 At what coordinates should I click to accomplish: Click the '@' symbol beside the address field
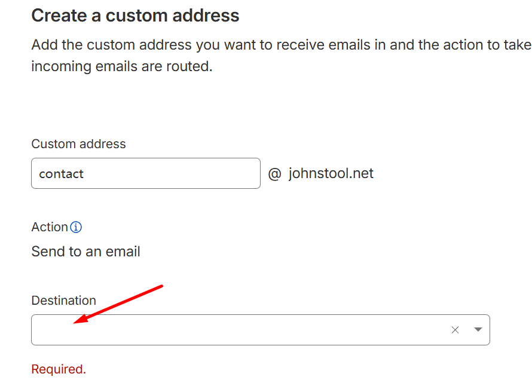coord(274,174)
